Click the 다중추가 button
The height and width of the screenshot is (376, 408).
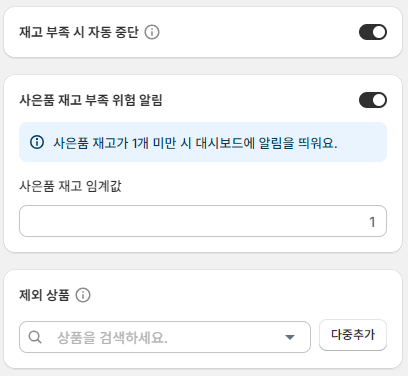pyautogui.click(x=353, y=335)
